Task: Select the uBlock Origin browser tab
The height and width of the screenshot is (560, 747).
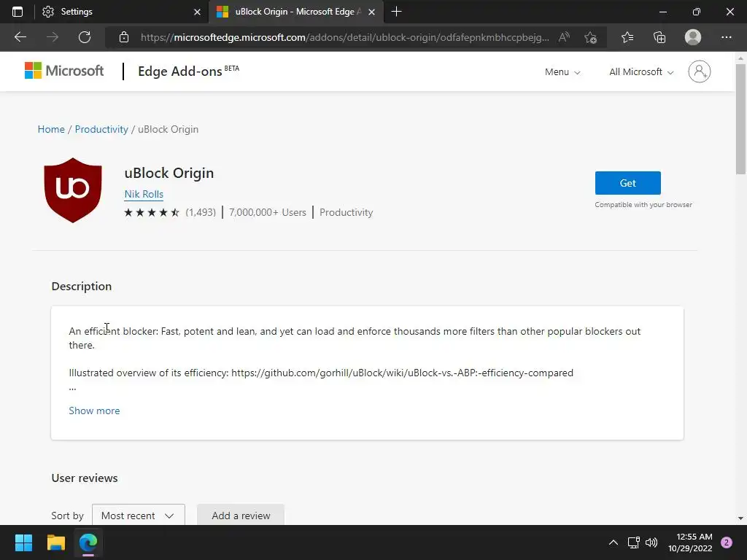Action: pos(295,12)
